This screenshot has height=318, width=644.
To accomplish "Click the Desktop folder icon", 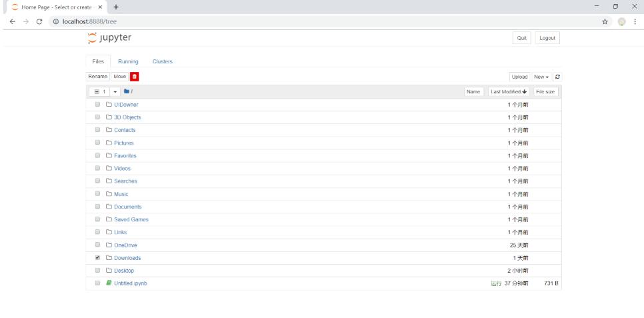I will [x=109, y=271].
